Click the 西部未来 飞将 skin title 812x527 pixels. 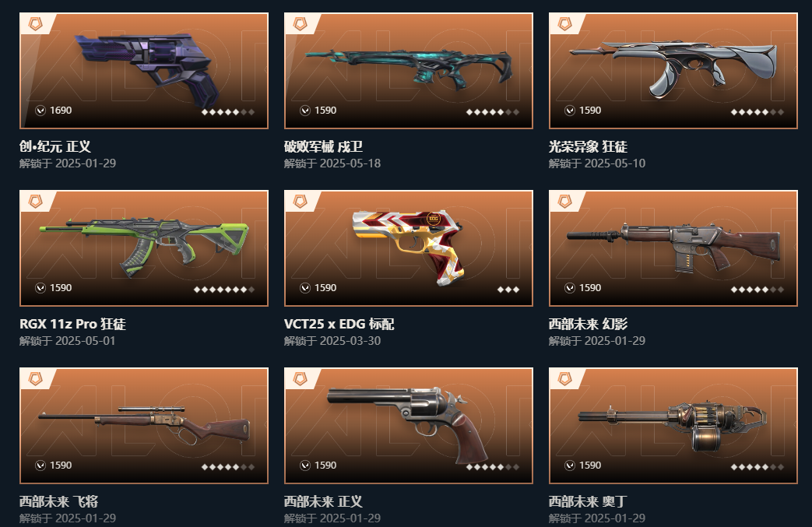tap(58, 501)
